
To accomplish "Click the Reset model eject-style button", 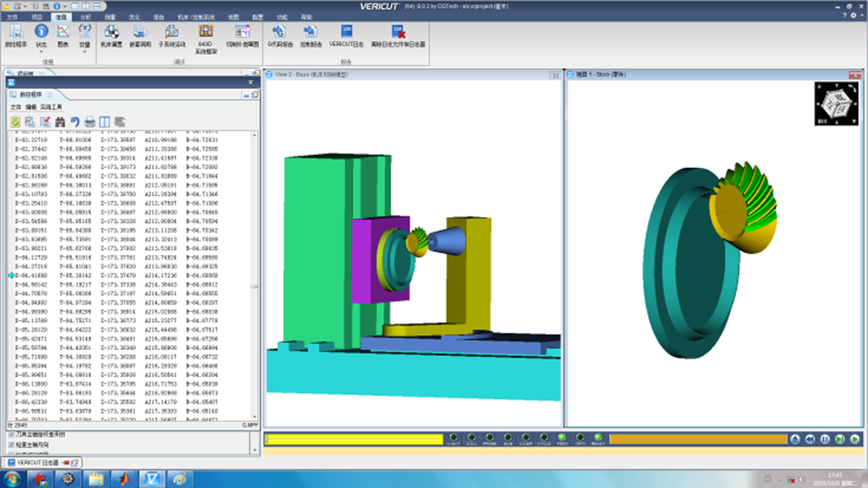I will click(x=795, y=439).
